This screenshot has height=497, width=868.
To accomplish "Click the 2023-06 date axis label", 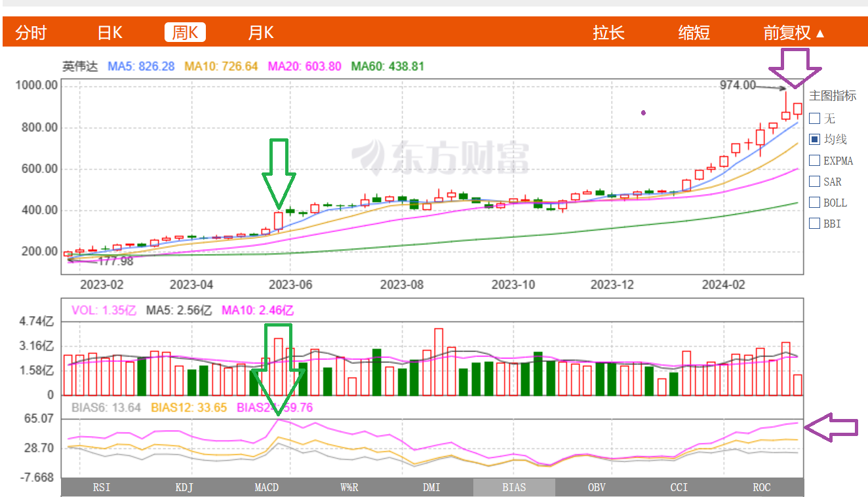I will click(x=292, y=285).
